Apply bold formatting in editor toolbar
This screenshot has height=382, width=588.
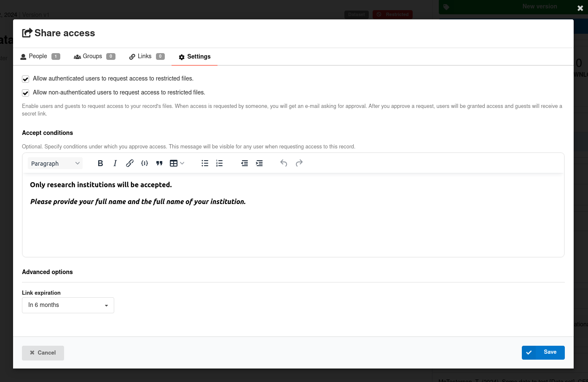[100, 164]
